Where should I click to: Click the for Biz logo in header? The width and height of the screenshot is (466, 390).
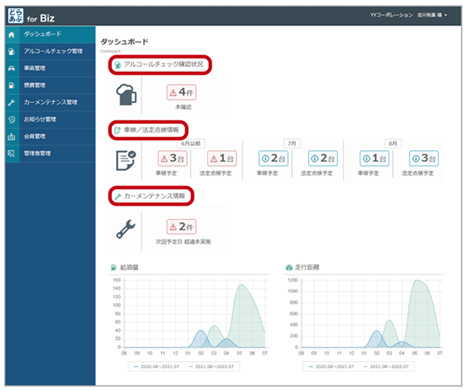pyautogui.click(x=31, y=16)
